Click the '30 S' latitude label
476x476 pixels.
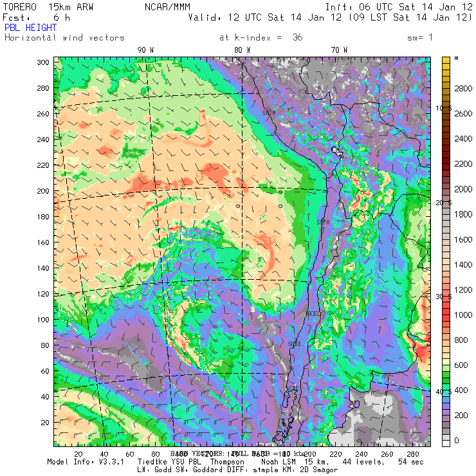click(444, 297)
